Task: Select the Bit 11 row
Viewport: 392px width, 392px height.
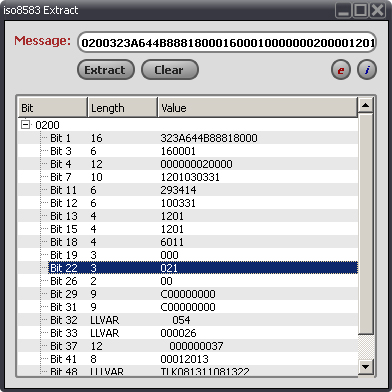Action: point(188,190)
